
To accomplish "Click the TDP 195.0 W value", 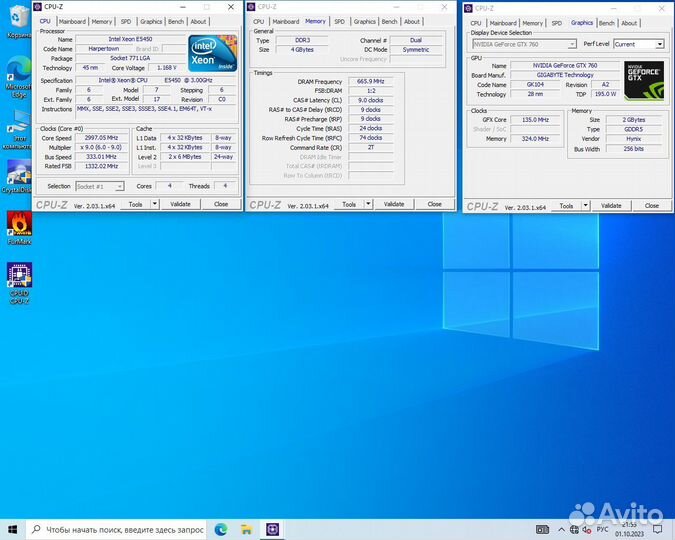I will (606, 94).
